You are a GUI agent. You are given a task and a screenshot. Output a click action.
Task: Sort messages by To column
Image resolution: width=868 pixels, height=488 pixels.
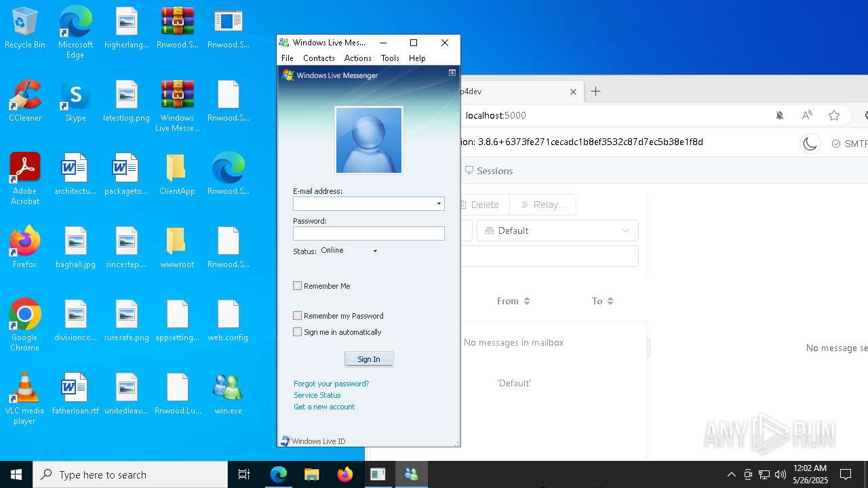coord(602,301)
